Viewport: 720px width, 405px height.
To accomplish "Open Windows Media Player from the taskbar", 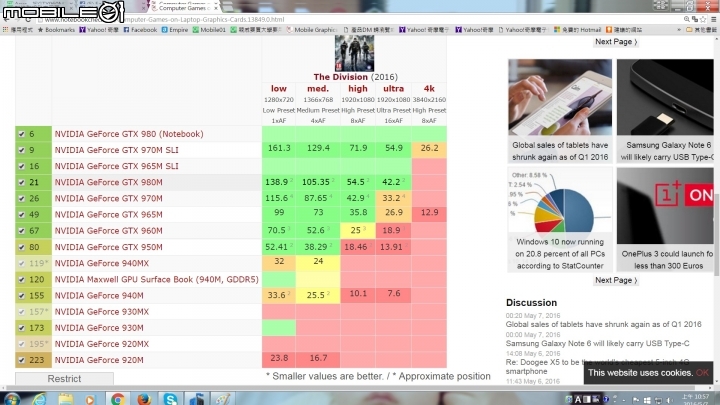I will [90, 399].
